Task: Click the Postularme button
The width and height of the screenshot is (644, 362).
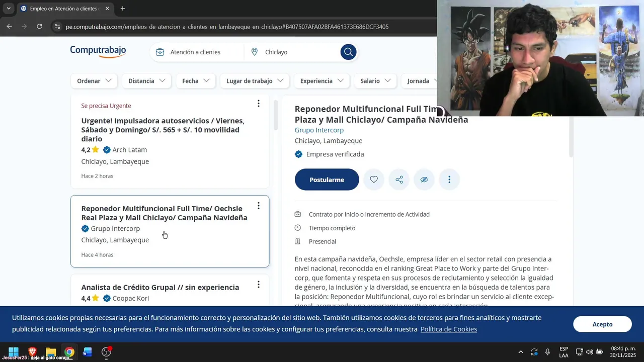Action: (327, 179)
